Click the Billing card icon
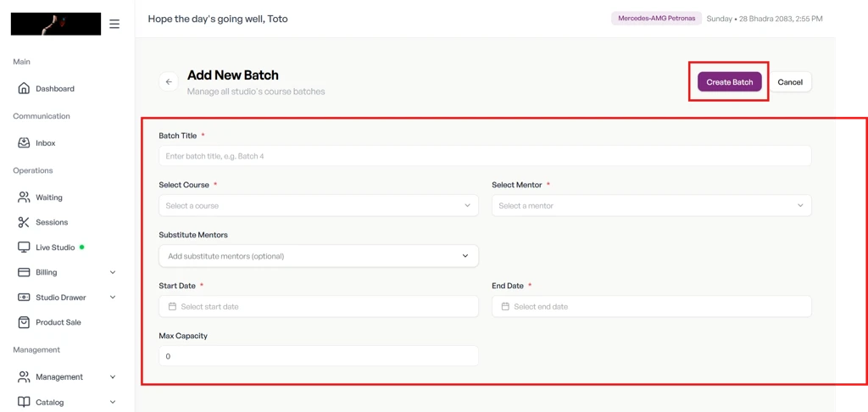This screenshot has height=412, width=868. pos(24,272)
